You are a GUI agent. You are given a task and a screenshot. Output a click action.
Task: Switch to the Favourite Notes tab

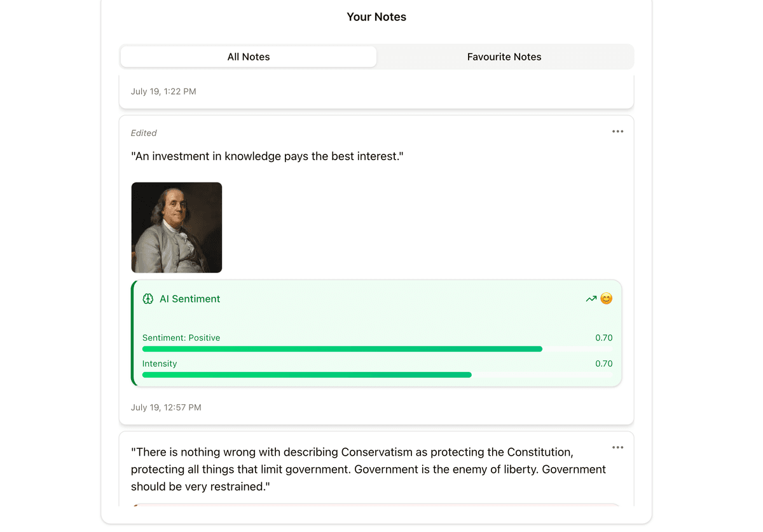click(x=504, y=57)
